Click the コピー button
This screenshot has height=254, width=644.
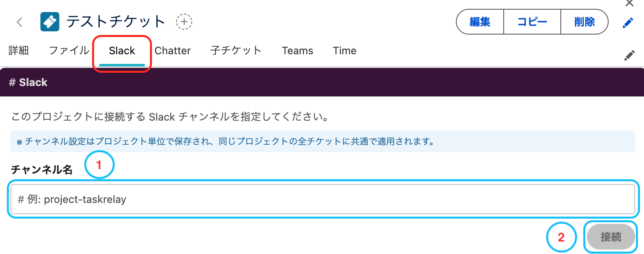point(532,22)
